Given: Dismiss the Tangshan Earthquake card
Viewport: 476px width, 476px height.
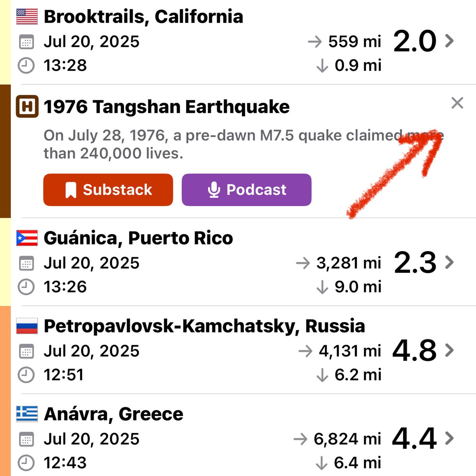Looking at the screenshot, I should [457, 103].
